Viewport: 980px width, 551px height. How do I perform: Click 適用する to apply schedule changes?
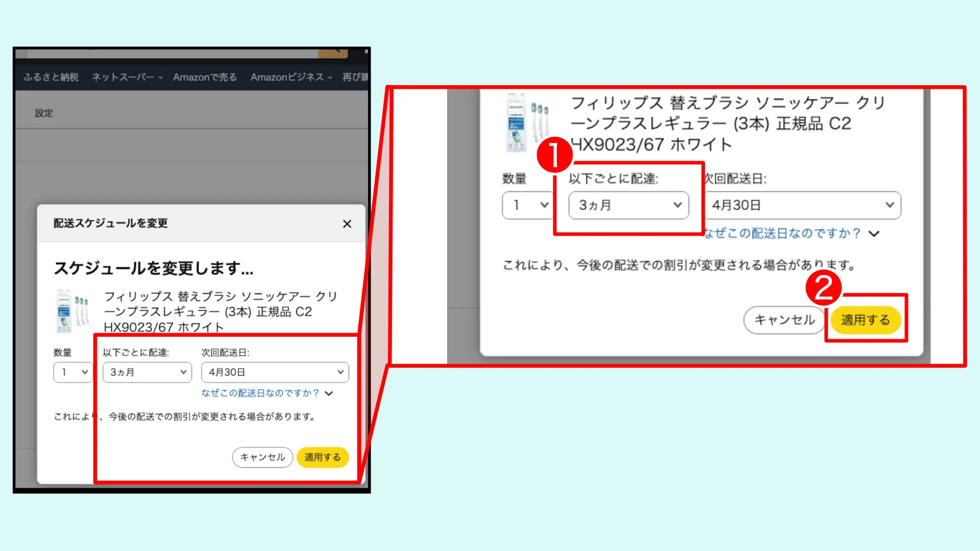322,457
